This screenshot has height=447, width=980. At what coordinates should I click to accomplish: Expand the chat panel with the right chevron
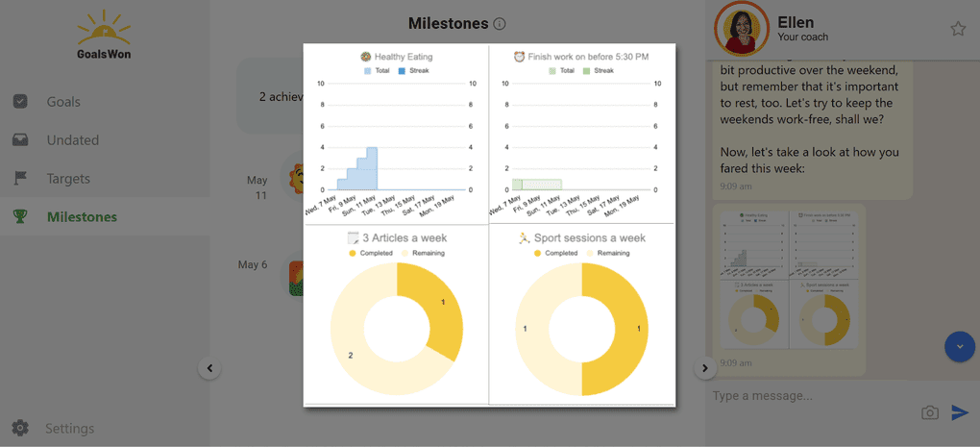click(705, 367)
